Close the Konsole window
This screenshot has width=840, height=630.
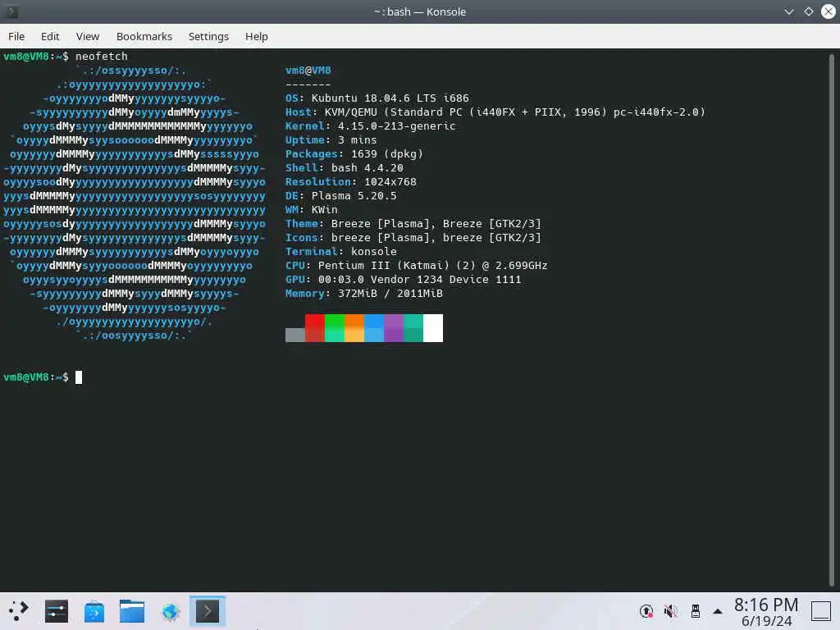(x=829, y=11)
